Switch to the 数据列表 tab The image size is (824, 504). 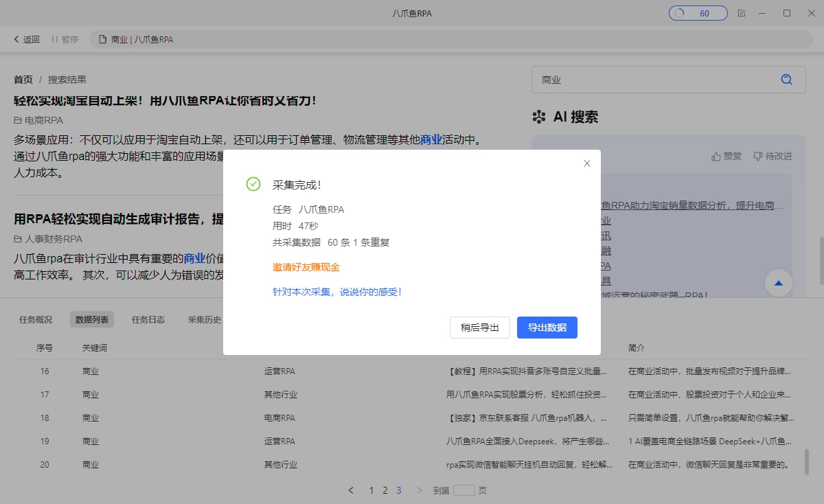click(x=92, y=319)
